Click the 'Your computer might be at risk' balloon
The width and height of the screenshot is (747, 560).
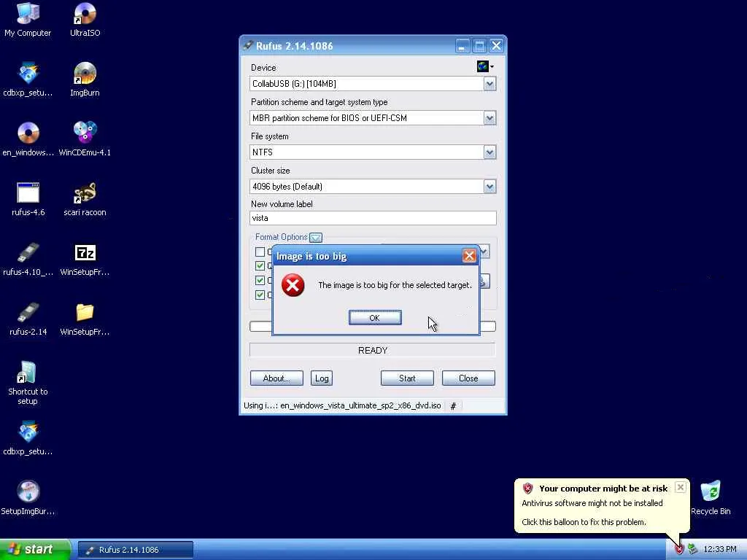coord(602,505)
